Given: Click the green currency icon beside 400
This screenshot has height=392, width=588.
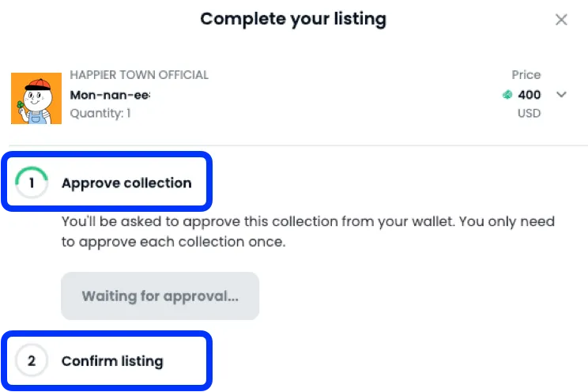Looking at the screenshot, I should click(x=507, y=95).
